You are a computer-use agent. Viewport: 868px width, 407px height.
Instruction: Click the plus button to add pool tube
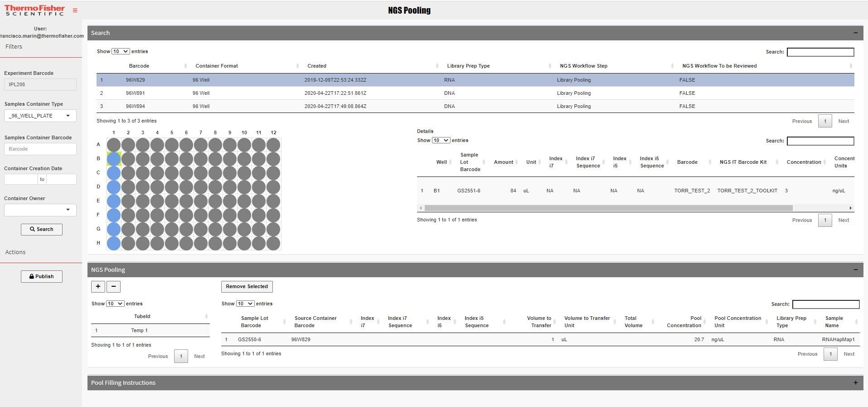(98, 286)
